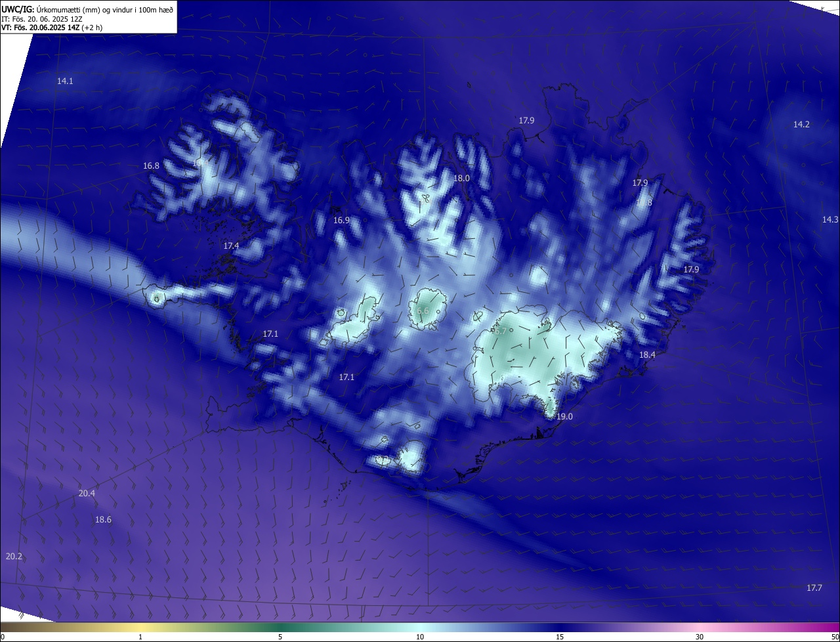This screenshot has height=642, width=840.
Task: Click the 16.8 value on the map
Action: (151, 166)
